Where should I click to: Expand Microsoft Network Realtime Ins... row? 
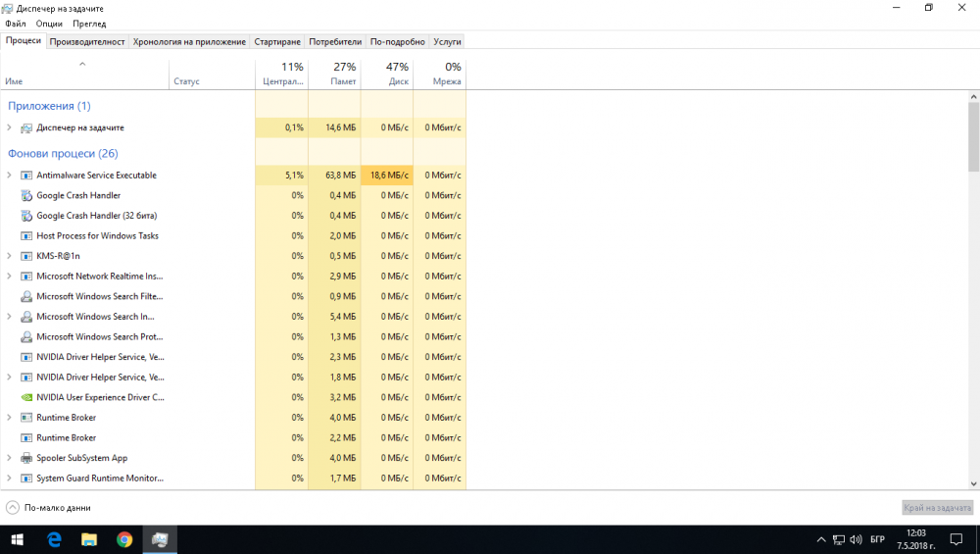coord(9,276)
